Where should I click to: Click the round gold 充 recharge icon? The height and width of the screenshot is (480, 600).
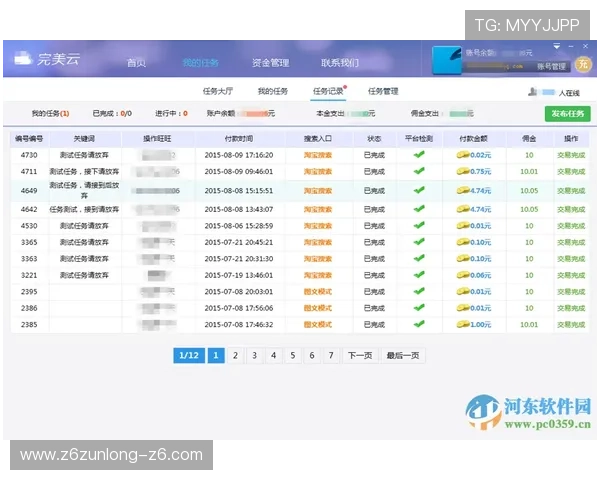(x=583, y=64)
